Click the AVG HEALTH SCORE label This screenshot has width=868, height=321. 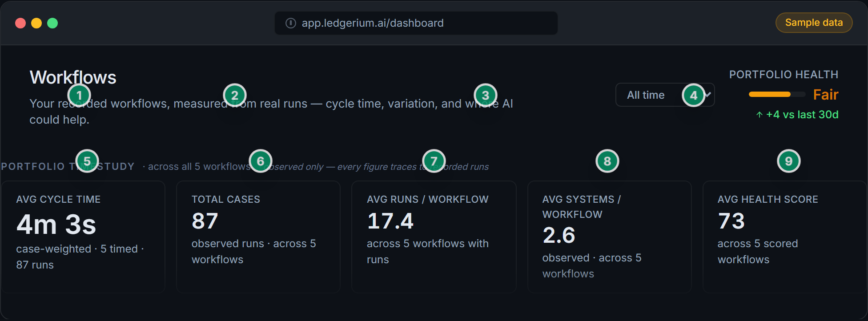[768, 199]
